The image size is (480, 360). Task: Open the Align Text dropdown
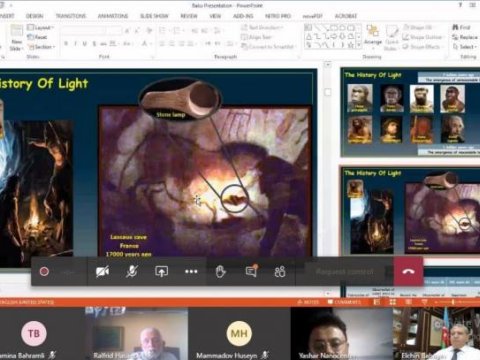pos(257,37)
